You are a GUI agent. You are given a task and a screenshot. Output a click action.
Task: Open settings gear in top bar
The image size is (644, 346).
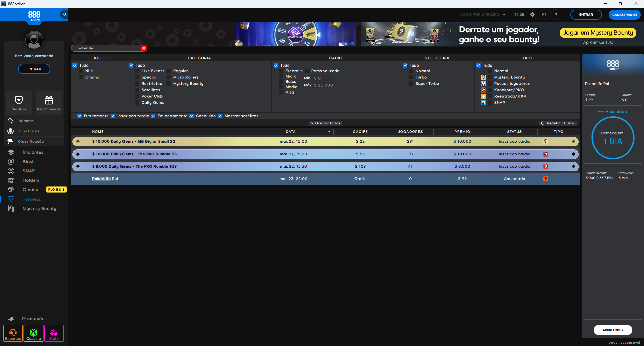pos(532,15)
